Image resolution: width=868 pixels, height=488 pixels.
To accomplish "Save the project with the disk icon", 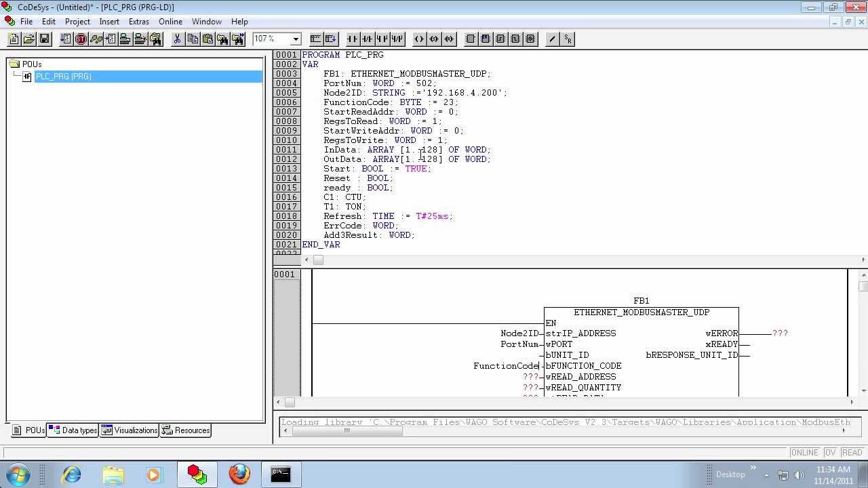I will pyautogui.click(x=45, y=39).
